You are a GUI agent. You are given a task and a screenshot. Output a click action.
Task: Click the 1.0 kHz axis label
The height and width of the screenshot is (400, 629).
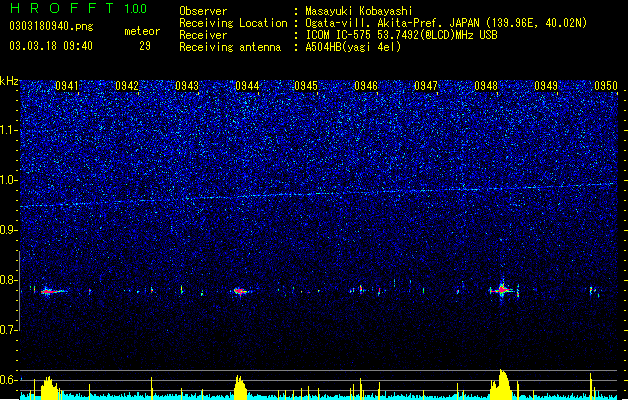tap(9, 180)
